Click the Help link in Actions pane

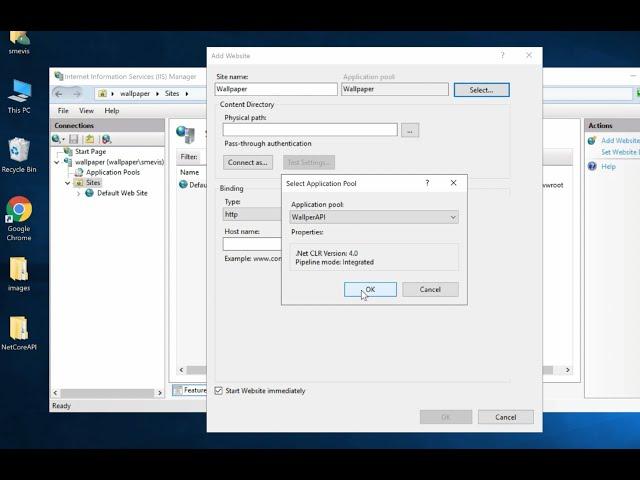tap(608, 167)
